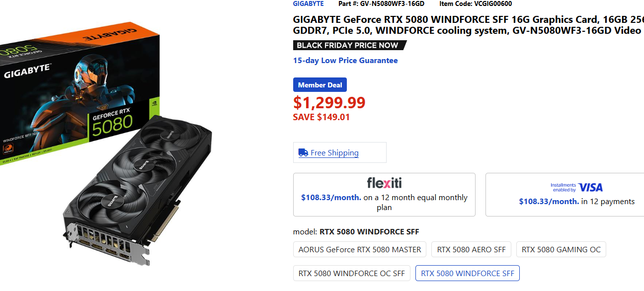Select the AORUS GeForce RTX 5080 MASTER model
The height and width of the screenshot is (291, 644).
pos(360,249)
